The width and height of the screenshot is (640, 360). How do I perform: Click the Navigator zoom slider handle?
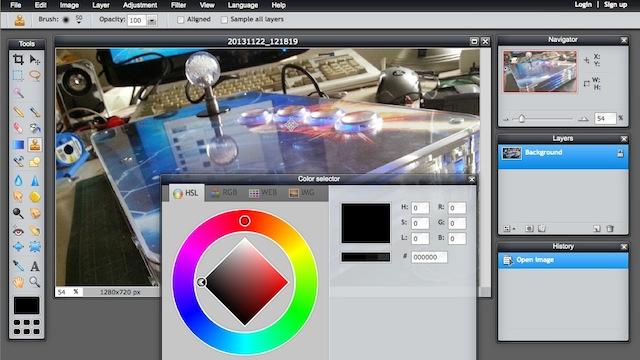coord(522,118)
